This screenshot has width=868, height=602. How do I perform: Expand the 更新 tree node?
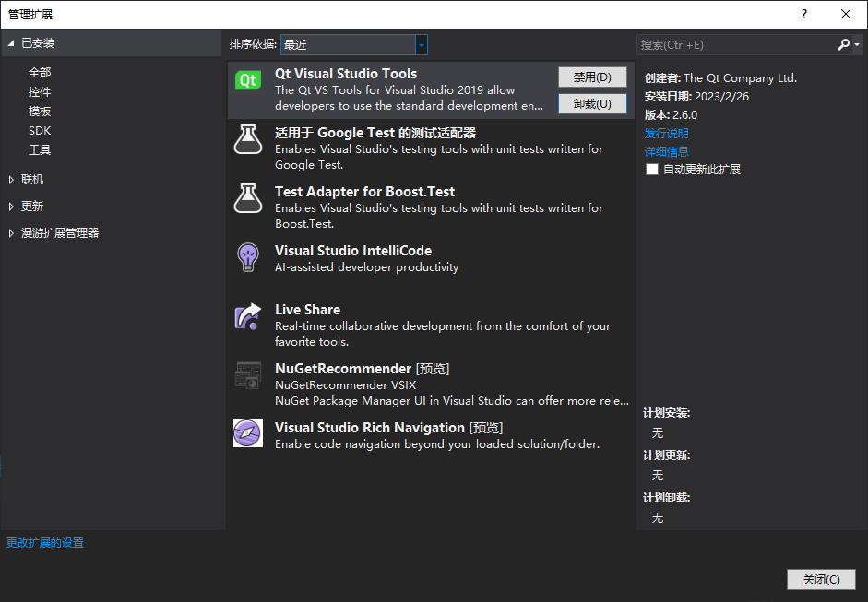coord(11,207)
